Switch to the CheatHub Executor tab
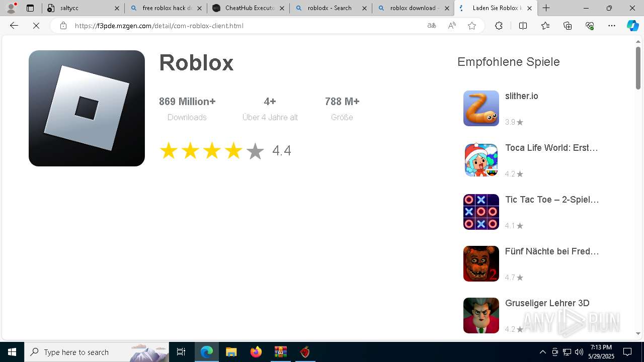The image size is (644, 362). pos(248,8)
